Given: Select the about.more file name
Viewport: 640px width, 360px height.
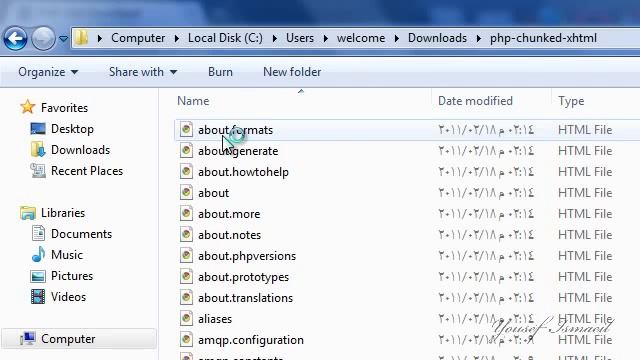Looking at the screenshot, I should pyautogui.click(x=229, y=214).
